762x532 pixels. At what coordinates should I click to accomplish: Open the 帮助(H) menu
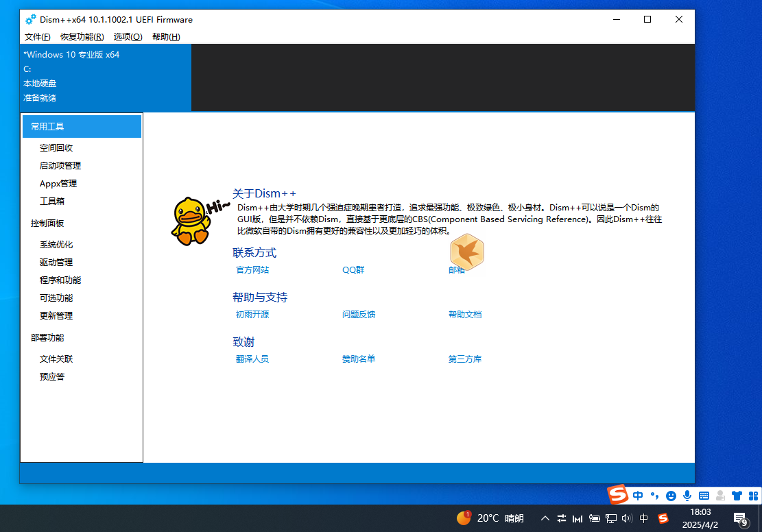166,37
